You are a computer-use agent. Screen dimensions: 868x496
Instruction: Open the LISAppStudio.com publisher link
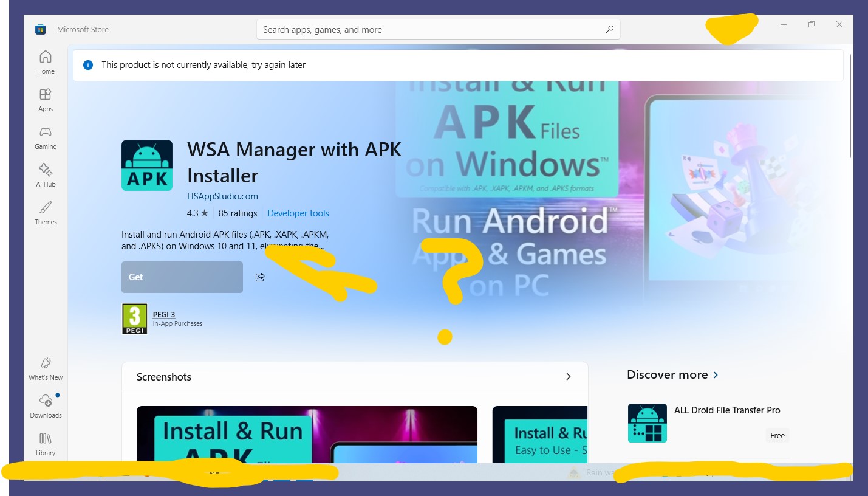point(222,196)
